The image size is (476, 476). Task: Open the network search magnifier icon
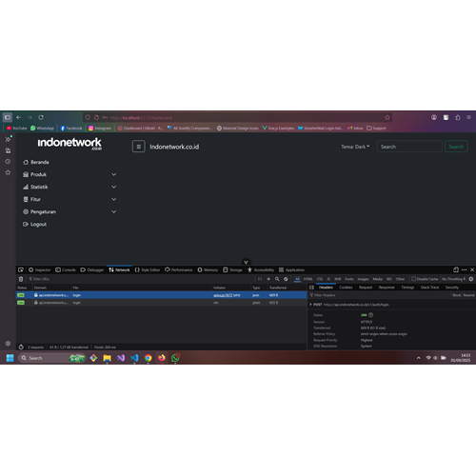pyautogui.click(x=277, y=279)
